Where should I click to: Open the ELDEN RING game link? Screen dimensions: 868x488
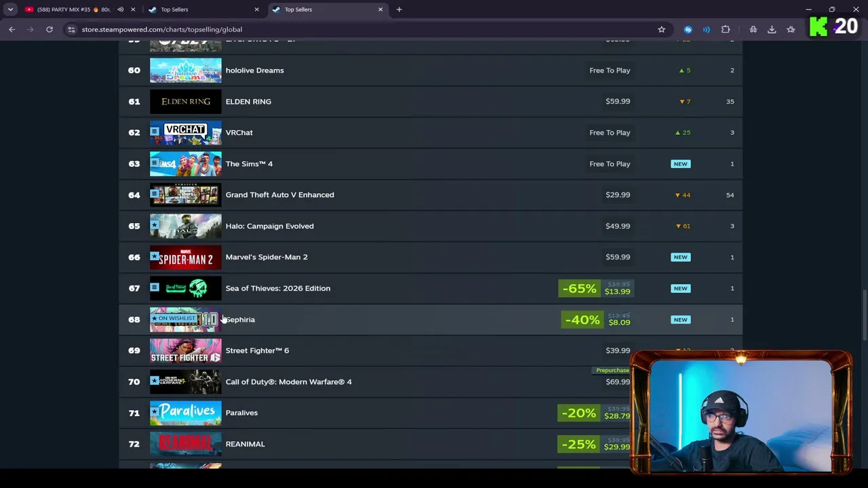(248, 102)
